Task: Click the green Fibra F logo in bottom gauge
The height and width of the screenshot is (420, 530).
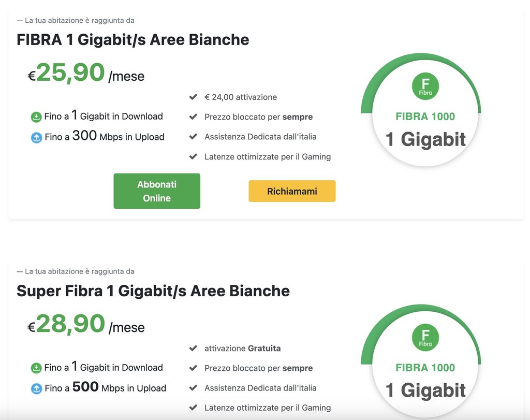Action: pyautogui.click(x=425, y=338)
